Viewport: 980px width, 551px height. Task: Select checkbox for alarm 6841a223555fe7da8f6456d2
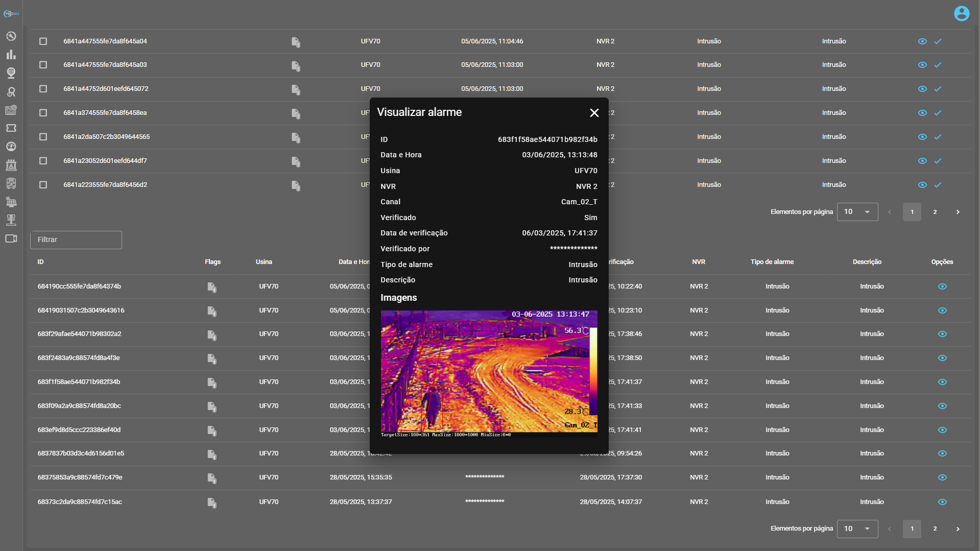tap(43, 185)
